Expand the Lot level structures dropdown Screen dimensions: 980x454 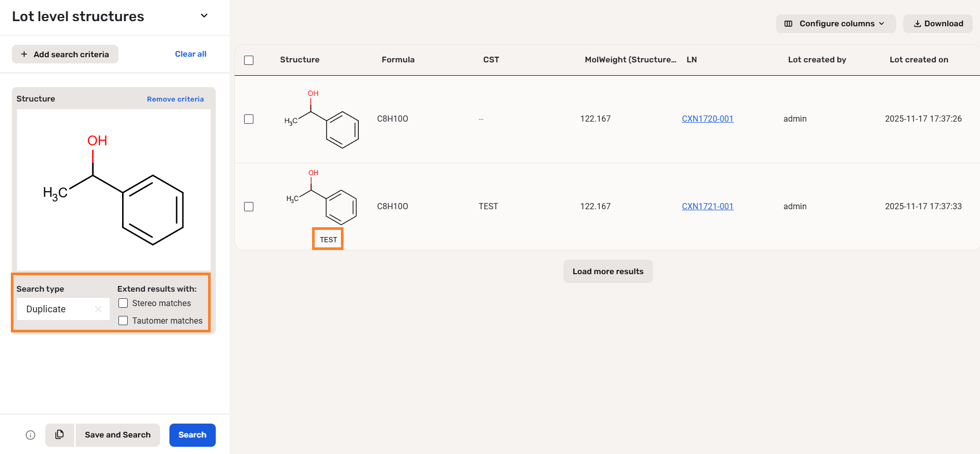[x=204, y=16]
